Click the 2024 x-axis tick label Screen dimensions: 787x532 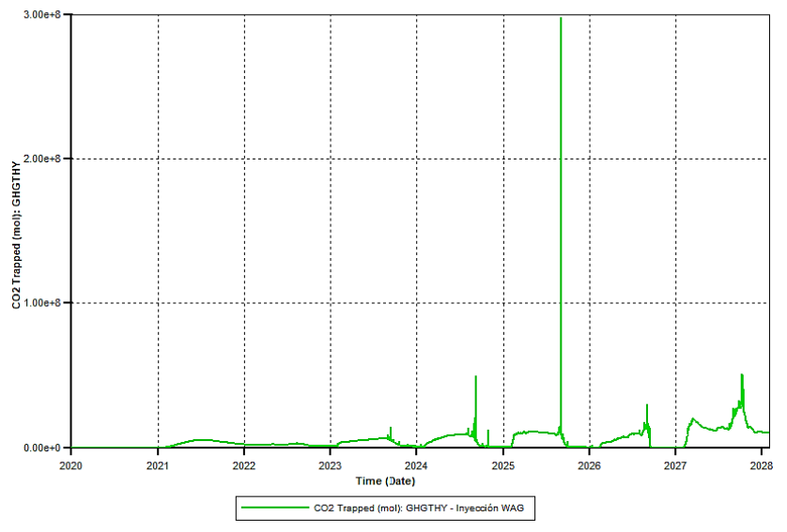(417, 465)
